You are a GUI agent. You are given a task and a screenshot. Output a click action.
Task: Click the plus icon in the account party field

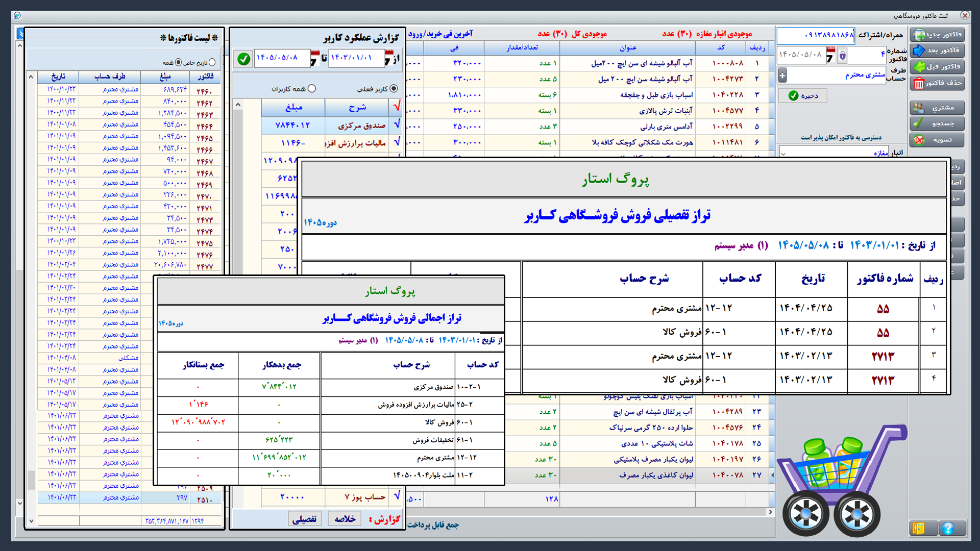click(782, 75)
